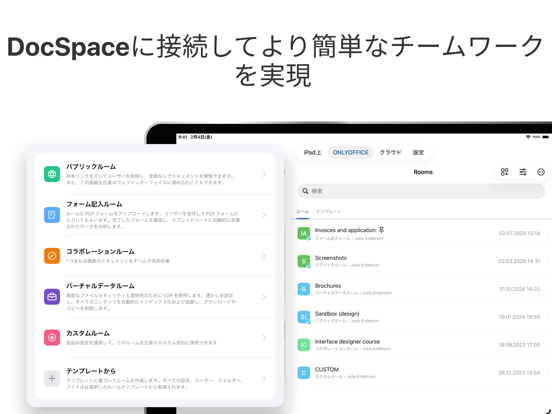Switch to the テンプレート sub-tab

coord(328,212)
